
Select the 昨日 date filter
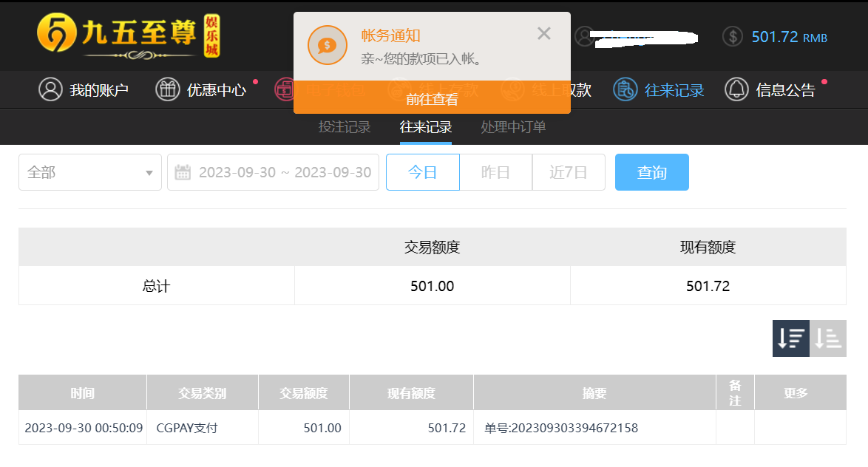pos(495,172)
